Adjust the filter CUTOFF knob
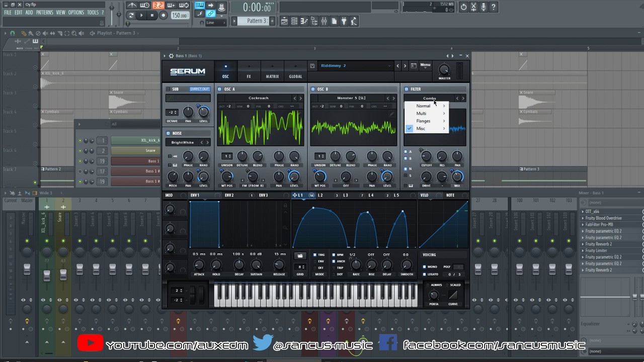The width and height of the screenshot is (644, 362). [426, 156]
